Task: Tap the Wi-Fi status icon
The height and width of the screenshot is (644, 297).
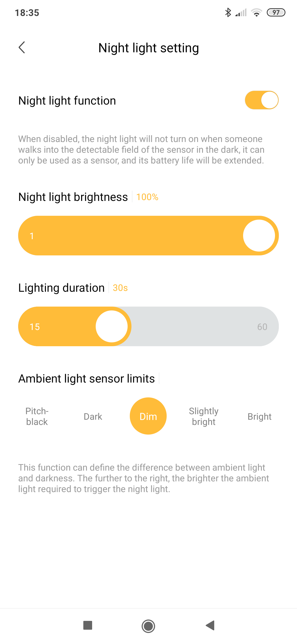Action: pos(257,12)
